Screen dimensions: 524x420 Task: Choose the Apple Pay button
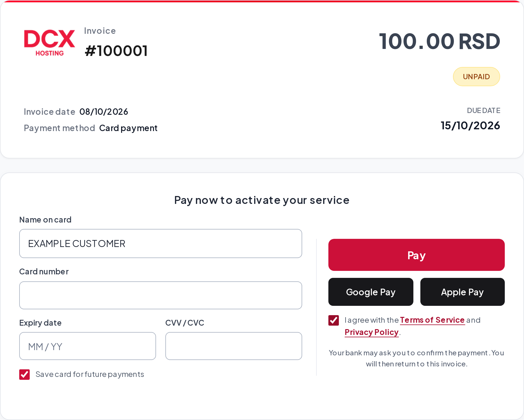coord(462,292)
